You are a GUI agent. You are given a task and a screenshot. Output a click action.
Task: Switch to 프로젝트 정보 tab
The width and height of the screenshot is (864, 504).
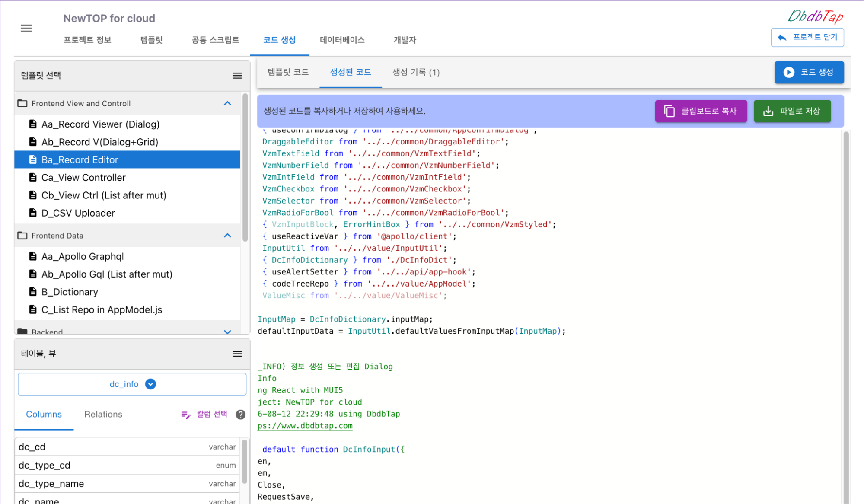88,40
